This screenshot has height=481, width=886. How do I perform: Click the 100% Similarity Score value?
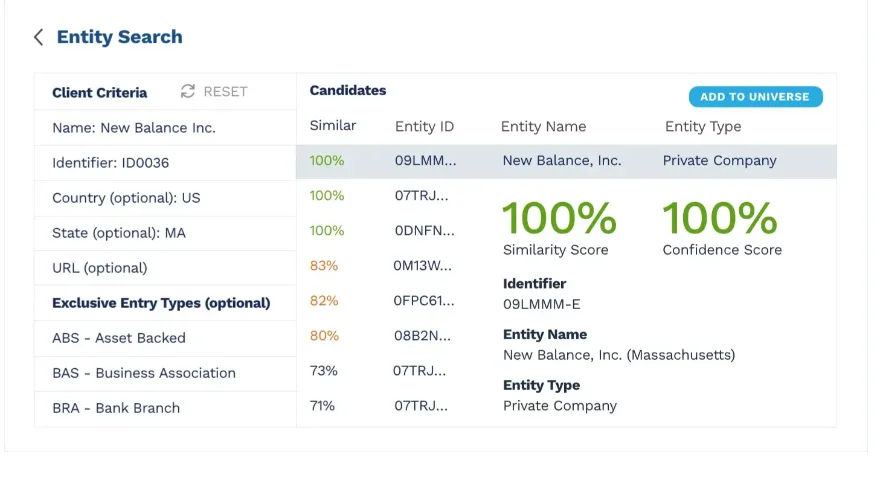point(559,218)
